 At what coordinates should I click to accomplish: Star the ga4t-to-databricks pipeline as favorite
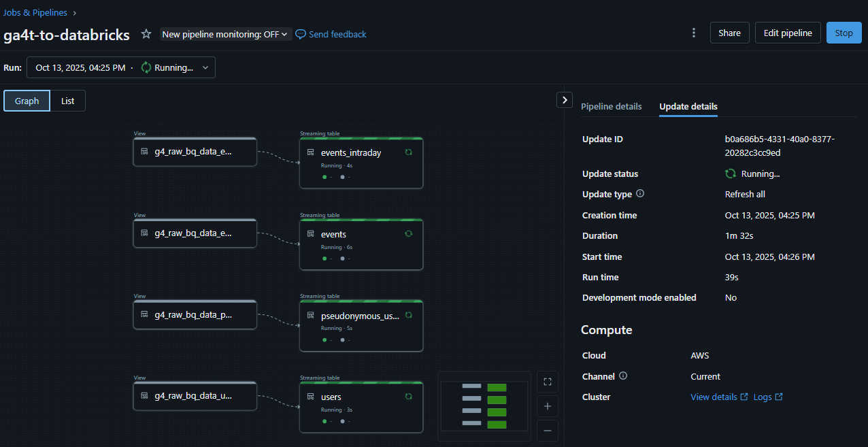(146, 34)
